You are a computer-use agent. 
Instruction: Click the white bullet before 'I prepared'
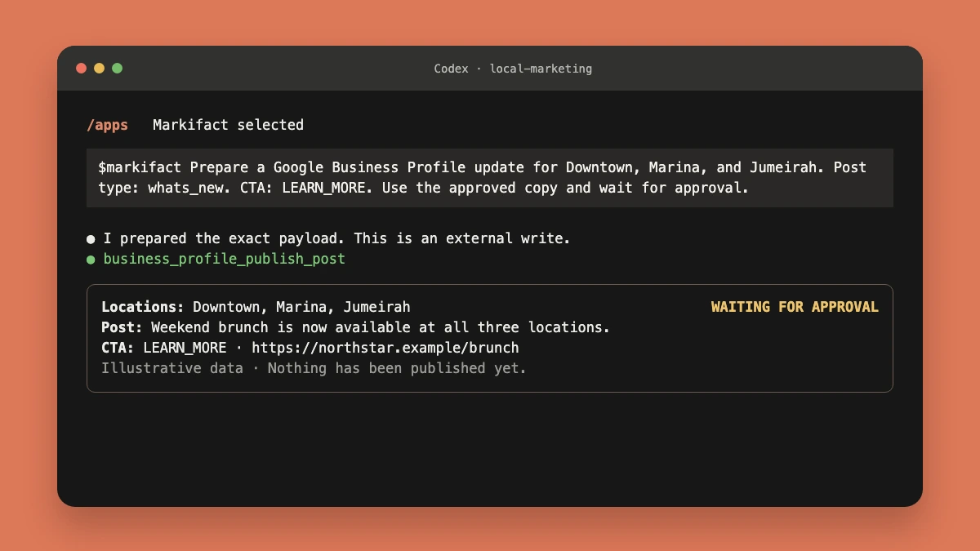pyautogui.click(x=91, y=239)
